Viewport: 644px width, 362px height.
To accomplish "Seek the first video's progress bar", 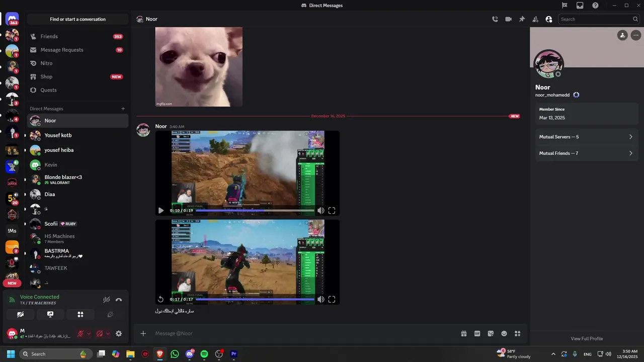I will pyautogui.click(x=255, y=211).
